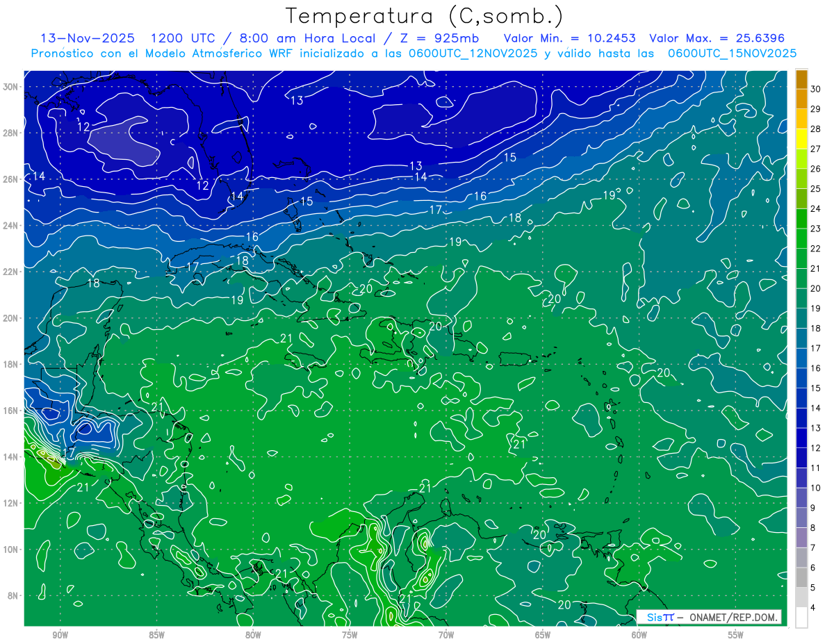This screenshot has height=644, width=834.
Task: Click the '9' color scale label
Action: 814,509
